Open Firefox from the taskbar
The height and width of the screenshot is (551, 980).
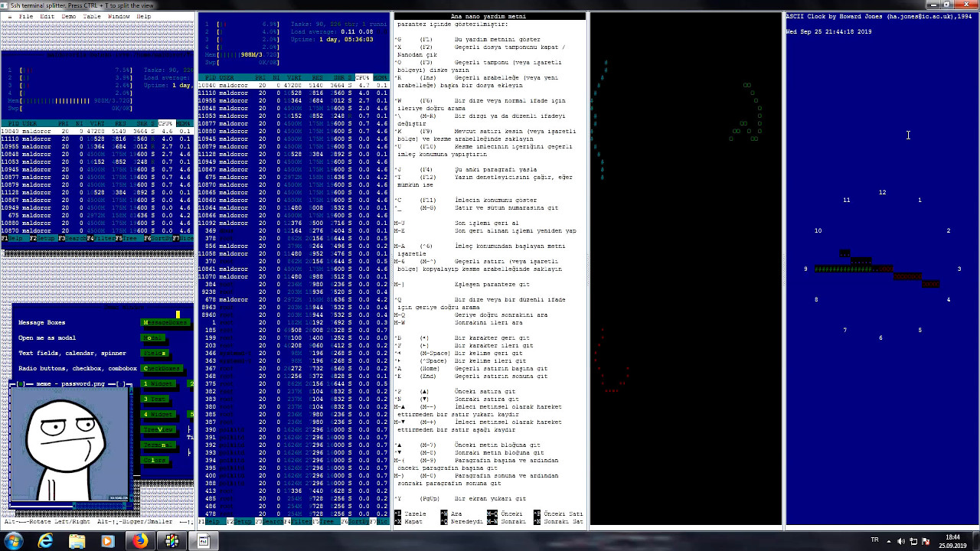pyautogui.click(x=140, y=541)
